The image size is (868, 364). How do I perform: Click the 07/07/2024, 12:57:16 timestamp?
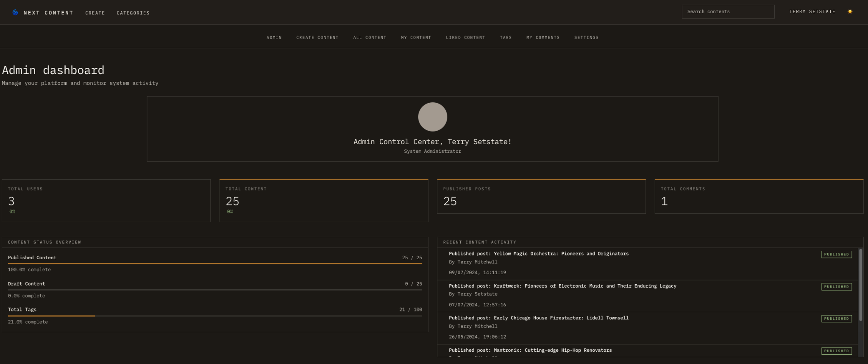477,305
